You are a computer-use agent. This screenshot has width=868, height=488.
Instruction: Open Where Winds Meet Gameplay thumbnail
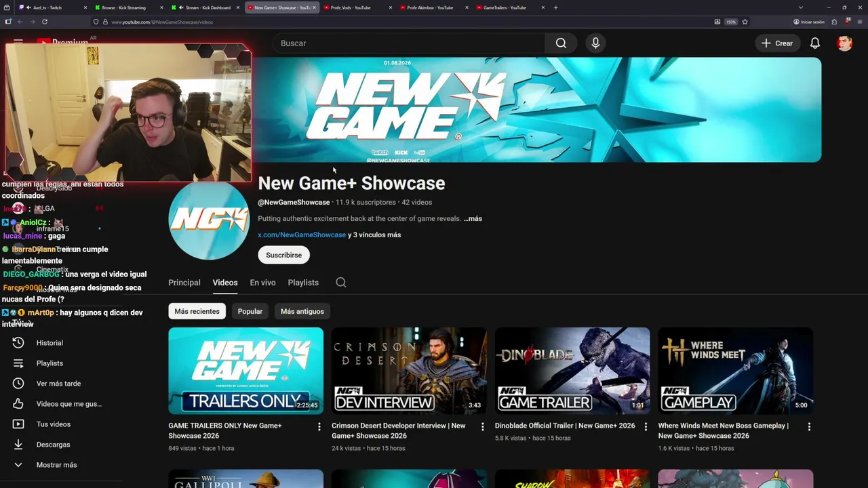click(736, 371)
